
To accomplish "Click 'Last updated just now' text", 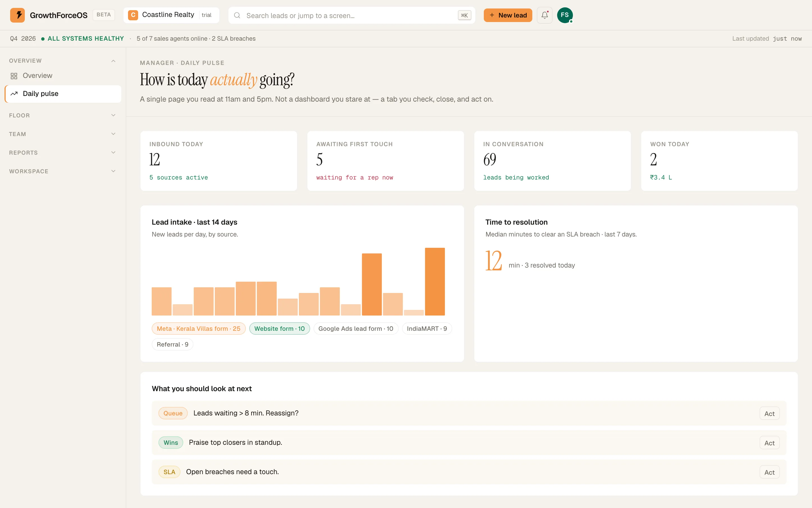I will [x=767, y=39].
